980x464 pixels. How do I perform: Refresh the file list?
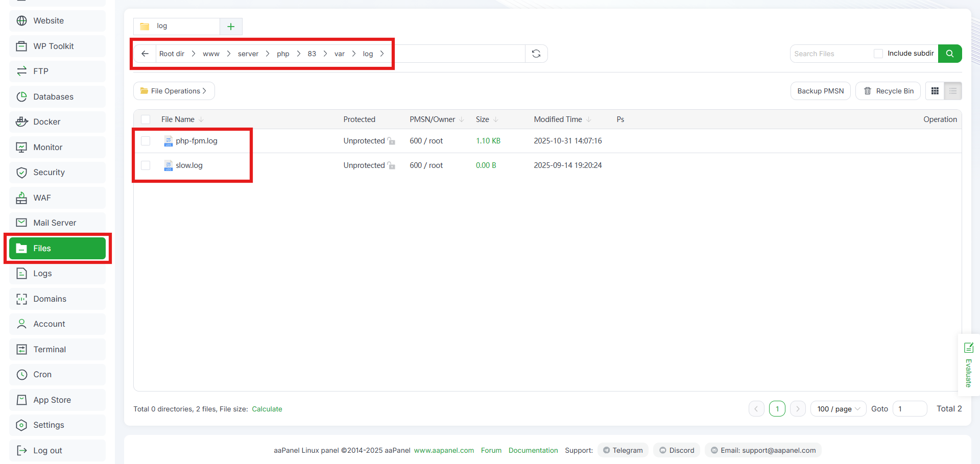[536, 54]
